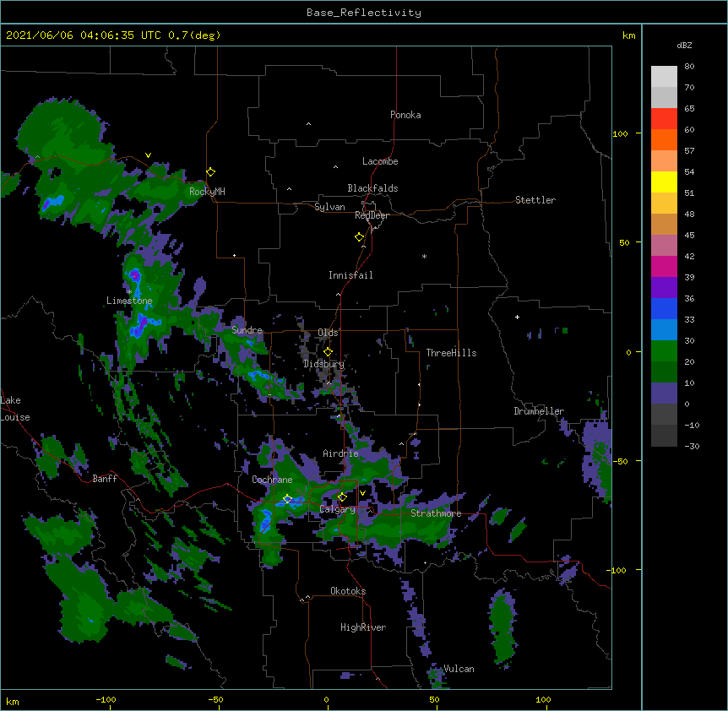The width and height of the screenshot is (728, 711).
Task: Select the RockyMH label
Action: [207, 191]
